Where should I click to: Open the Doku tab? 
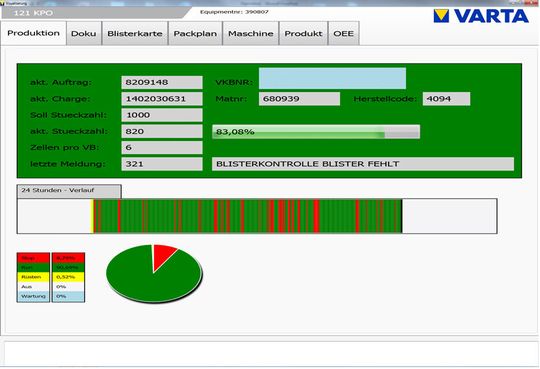point(84,33)
